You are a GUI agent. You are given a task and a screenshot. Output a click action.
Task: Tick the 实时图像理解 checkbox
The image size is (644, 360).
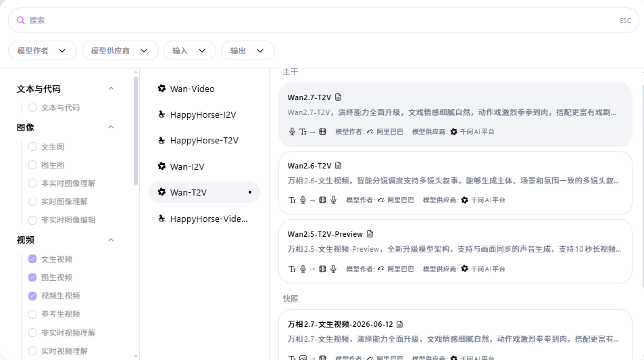(32, 202)
